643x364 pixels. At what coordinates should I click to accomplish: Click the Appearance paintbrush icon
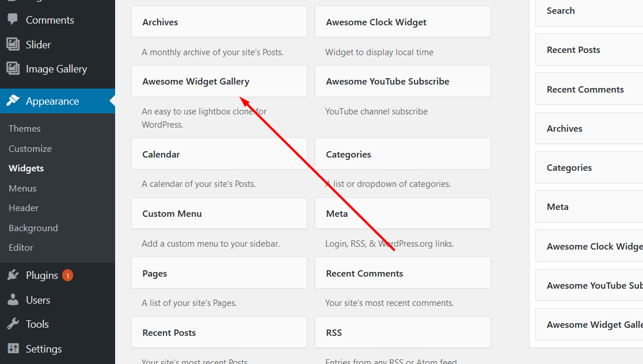[13, 100]
